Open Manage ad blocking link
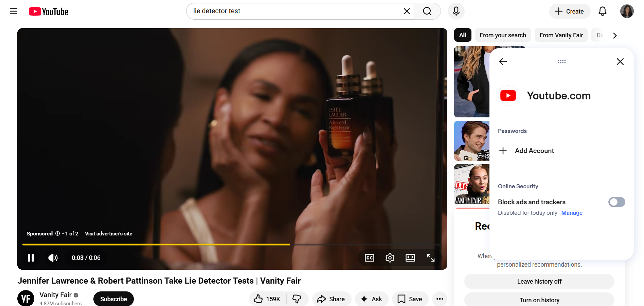Screen dimensions: 644x306 point(572,213)
